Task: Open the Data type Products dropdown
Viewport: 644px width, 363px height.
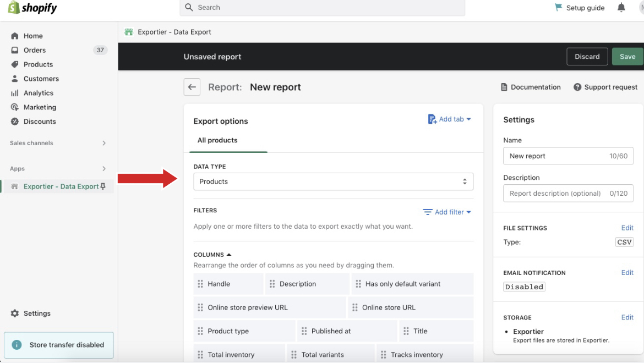Action: tap(334, 182)
